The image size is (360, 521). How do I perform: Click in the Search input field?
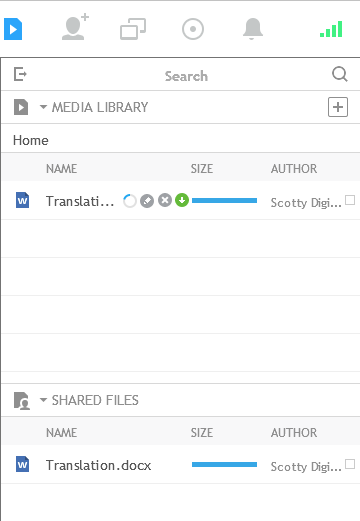pos(186,76)
